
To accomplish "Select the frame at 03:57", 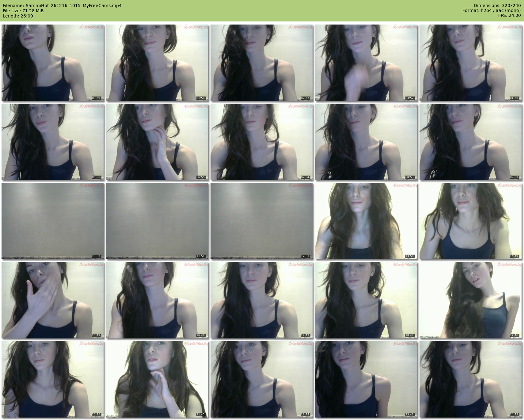I will (366, 63).
